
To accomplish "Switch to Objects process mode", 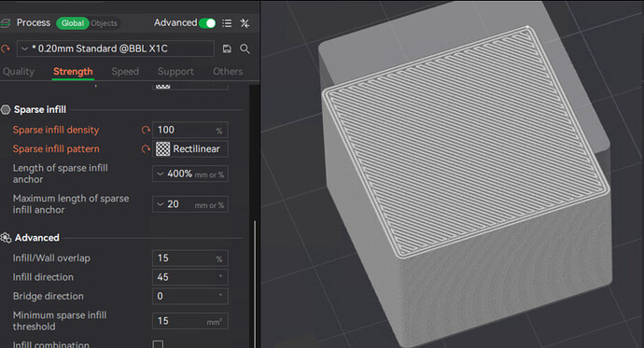I will point(104,23).
